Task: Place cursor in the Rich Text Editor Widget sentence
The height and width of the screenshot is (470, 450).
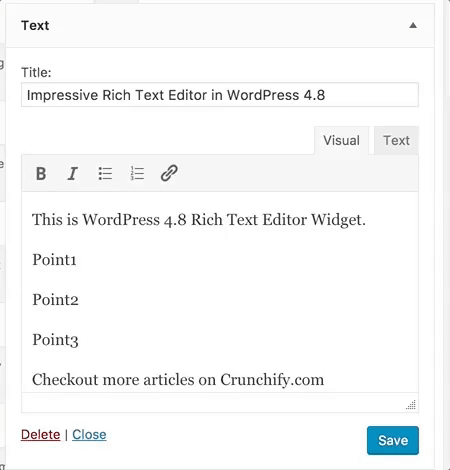Action: click(199, 220)
